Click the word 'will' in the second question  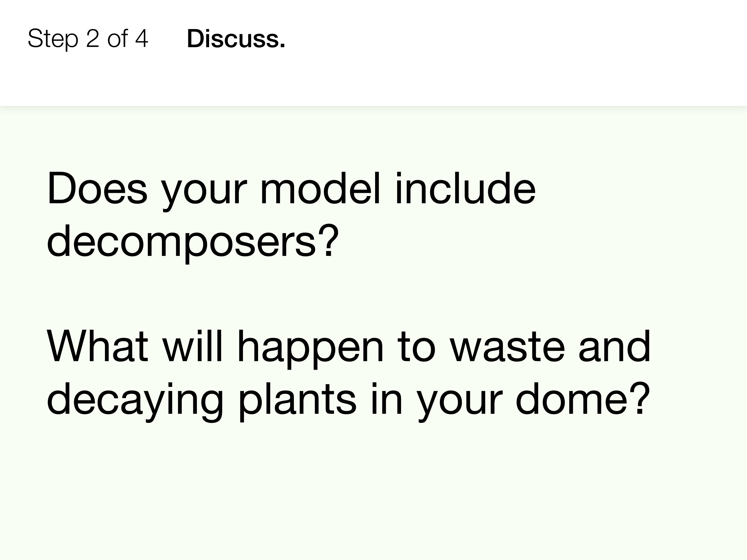(x=192, y=346)
